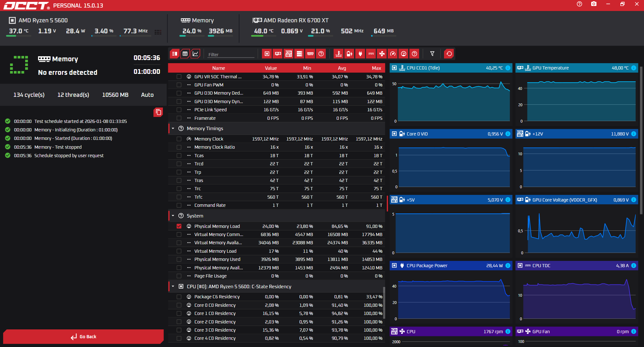Toggle the current sensor type filter
This screenshot has width=644, height=347.
(371, 54)
